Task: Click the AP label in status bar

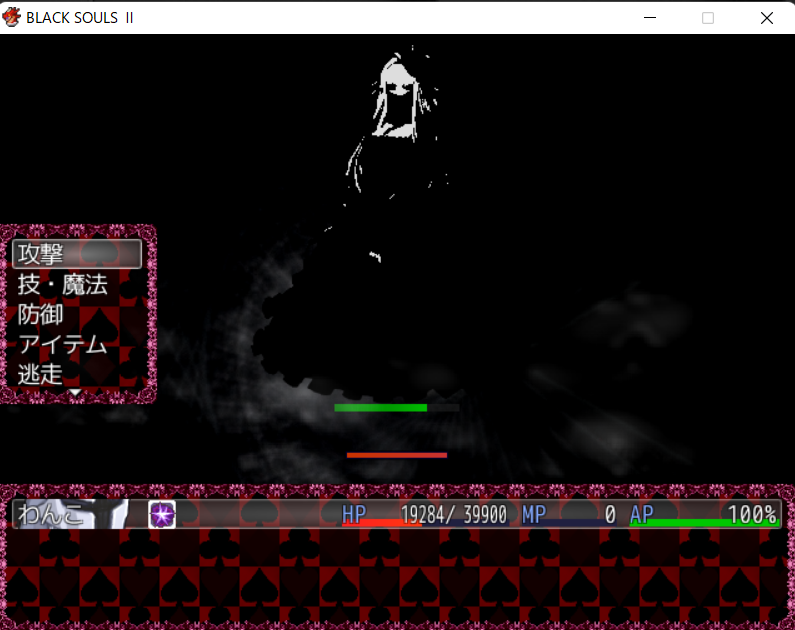Action: [641, 514]
